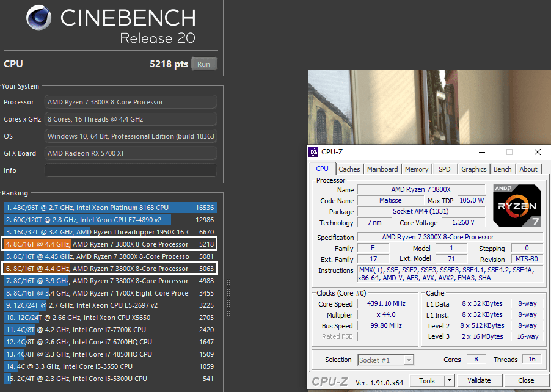Click the Revision value MTS-B0
This screenshot has height=392, width=551.
[527, 260]
